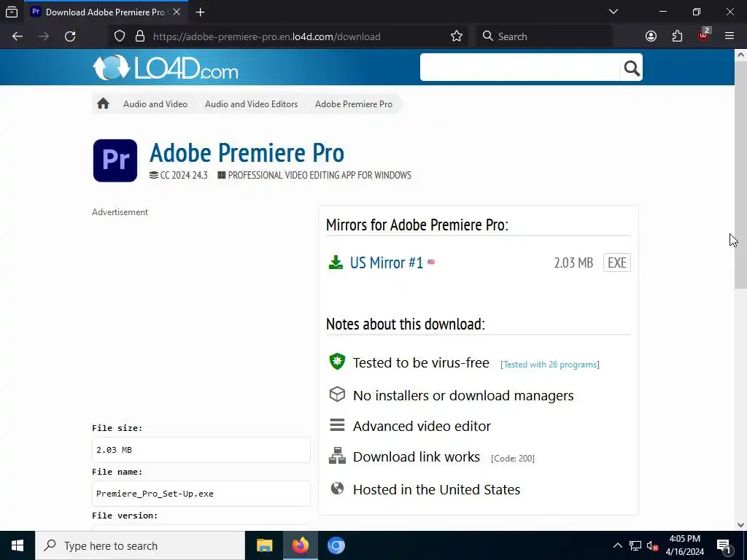This screenshot has height=560, width=747.
Task: Open Firefox View icon in tab bar
Action: (x=12, y=12)
